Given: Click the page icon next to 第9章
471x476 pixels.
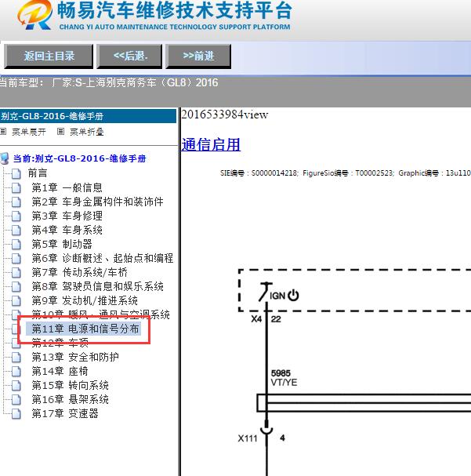Looking at the screenshot, I should (x=16, y=301).
